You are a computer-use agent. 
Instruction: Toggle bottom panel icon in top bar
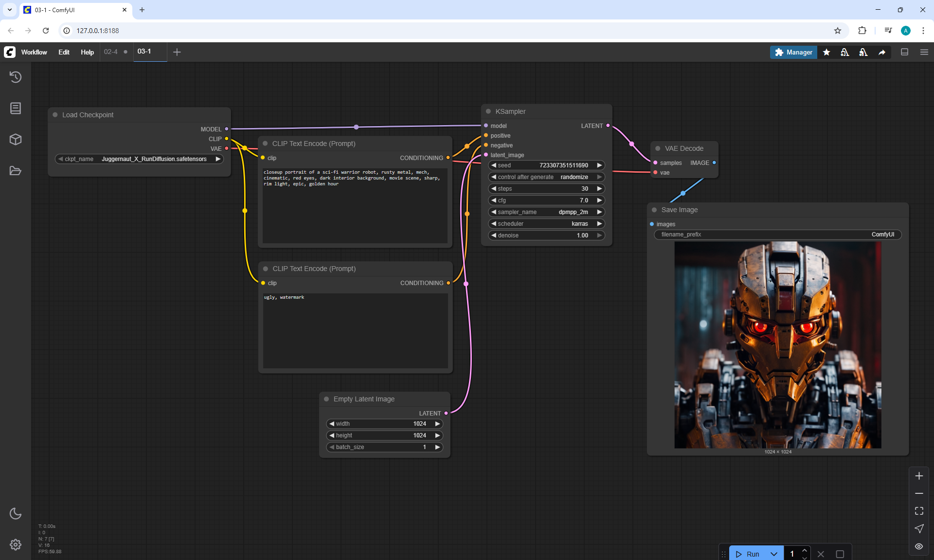coord(905,52)
